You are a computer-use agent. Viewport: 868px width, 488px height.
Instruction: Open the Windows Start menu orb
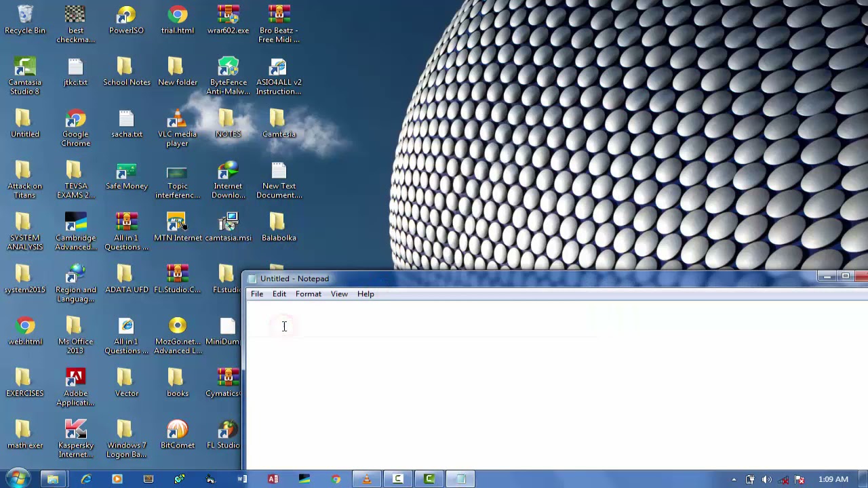17,479
